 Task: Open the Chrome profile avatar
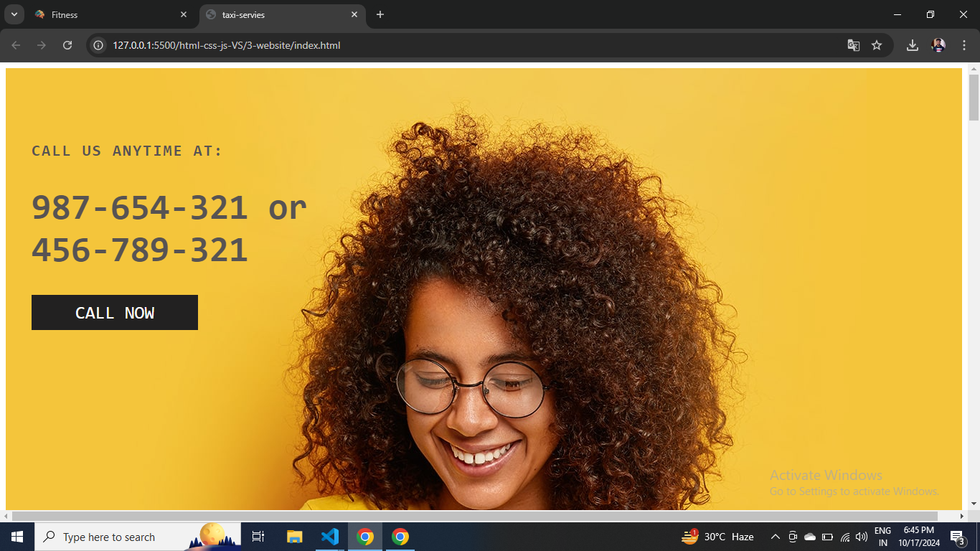click(938, 45)
